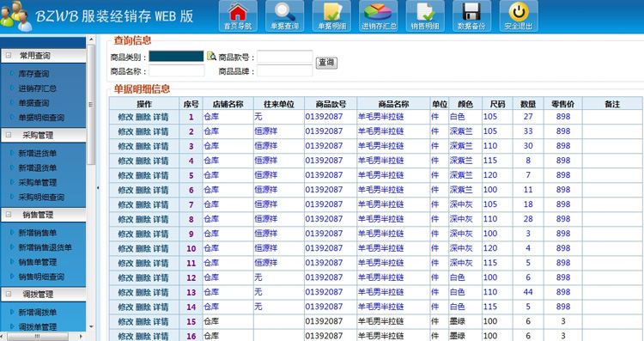Open 新增退货单 in the sidebar

click(x=38, y=167)
